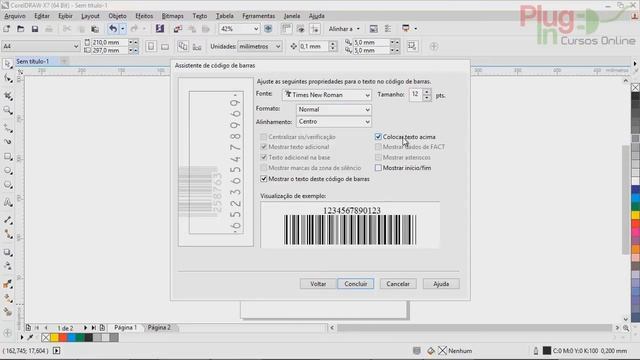Click the Ajuda button
The height and width of the screenshot is (360, 640).
coord(441,284)
